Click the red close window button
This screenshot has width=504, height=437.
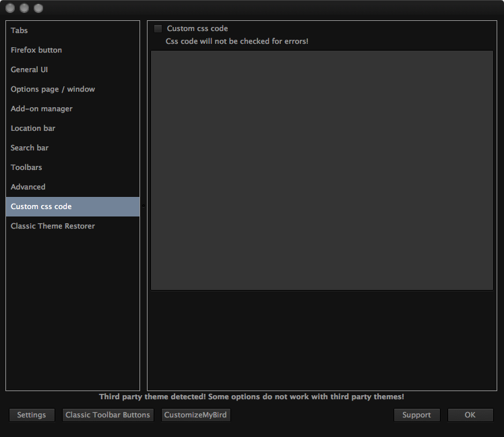pos(10,8)
